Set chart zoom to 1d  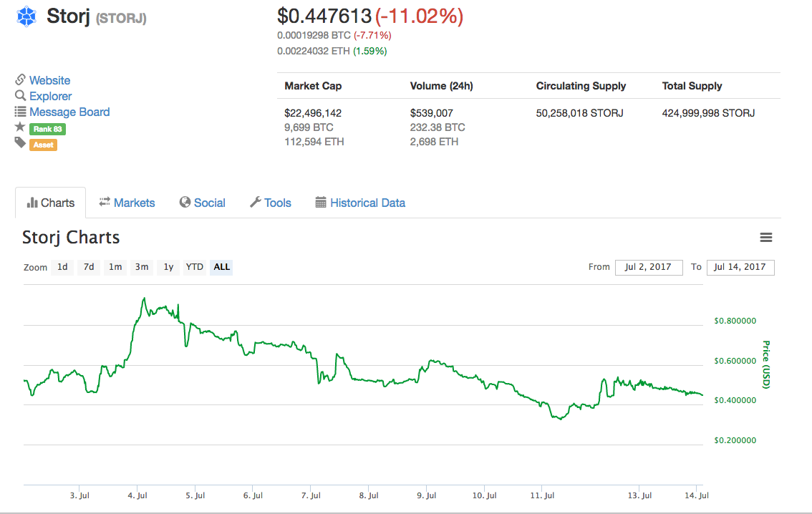[62, 267]
